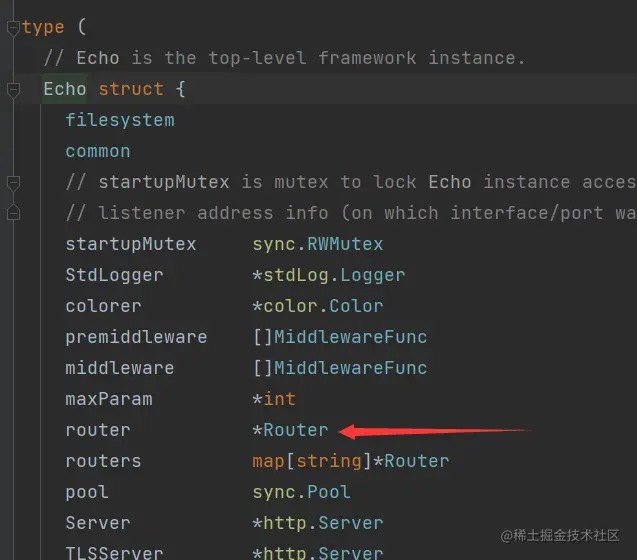The image size is (637, 560).
Task: Click the 'maxParam' field name
Action: 109,399
